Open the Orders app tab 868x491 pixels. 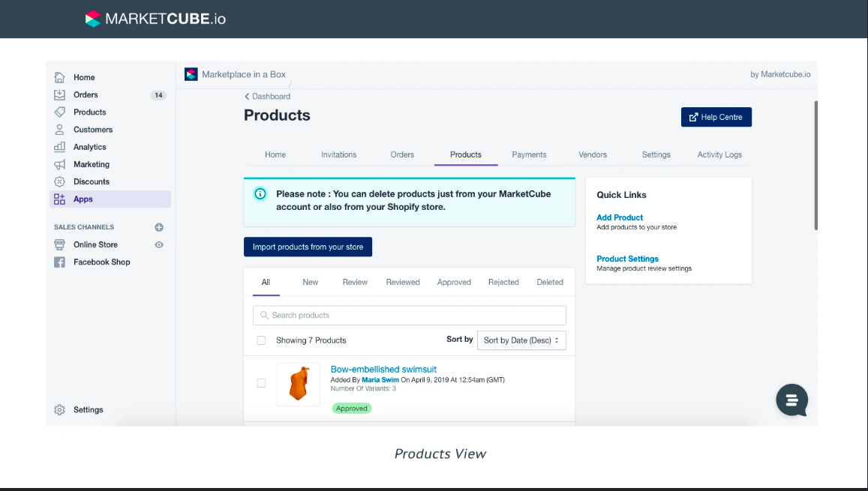coord(402,155)
